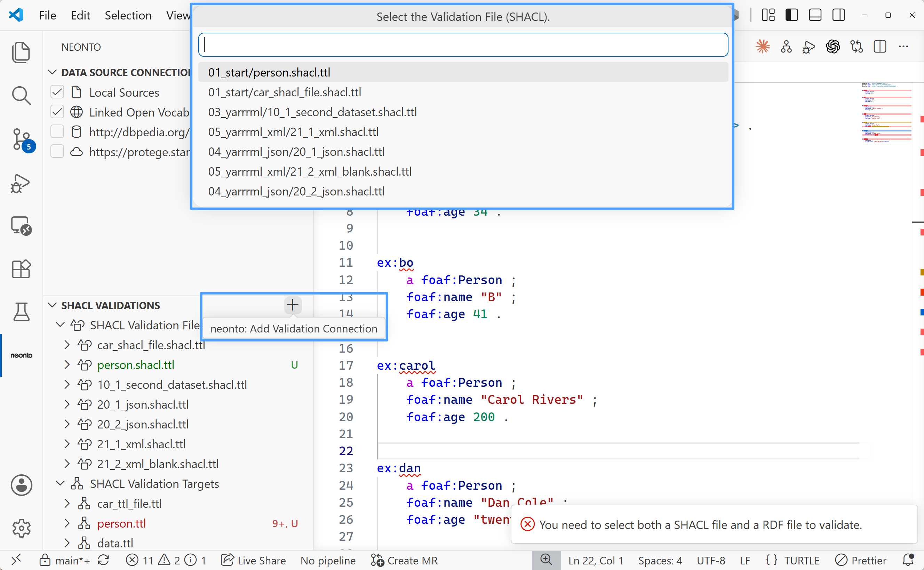Open the Selection menu
Viewport: 924px width, 570px height.
coord(128,15)
